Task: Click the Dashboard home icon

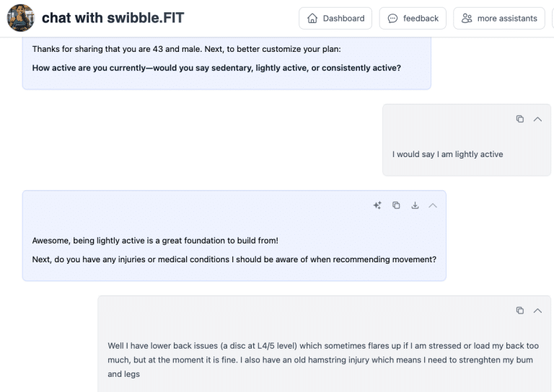Action: pos(312,18)
